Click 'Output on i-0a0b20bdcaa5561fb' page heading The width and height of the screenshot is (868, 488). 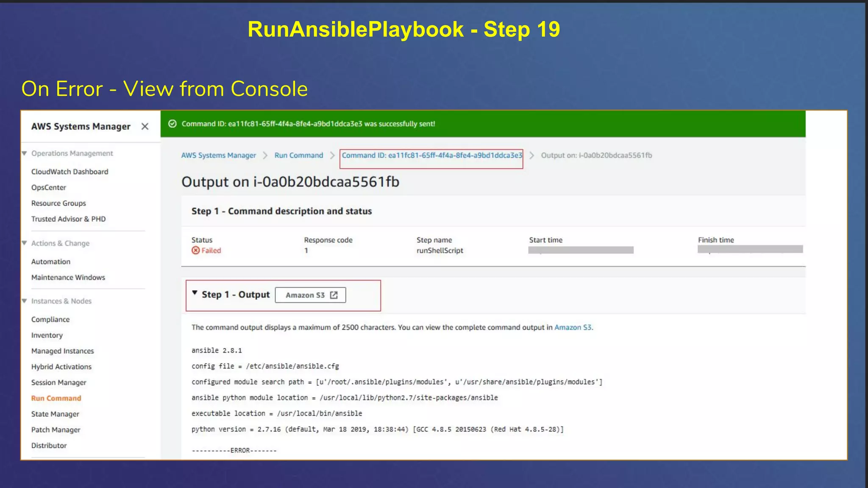point(290,182)
